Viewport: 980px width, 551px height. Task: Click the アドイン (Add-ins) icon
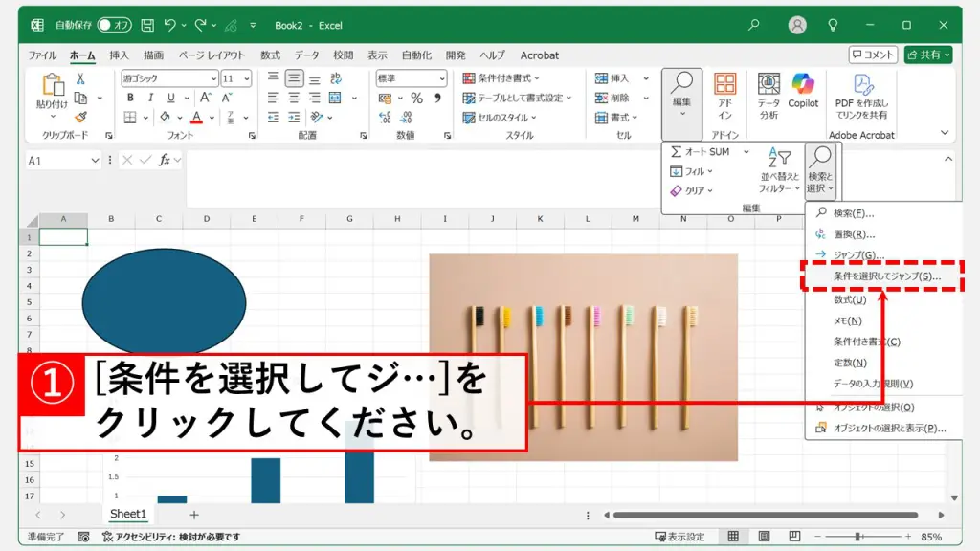click(x=725, y=94)
